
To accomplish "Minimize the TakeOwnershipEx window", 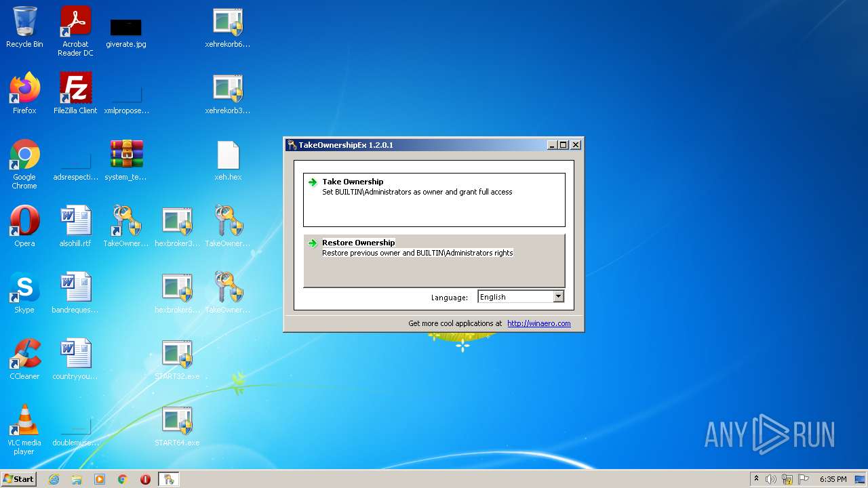I will (552, 145).
